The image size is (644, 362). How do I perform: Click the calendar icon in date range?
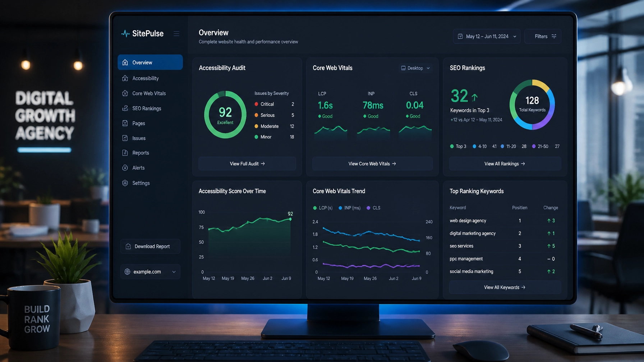click(x=460, y=36)
